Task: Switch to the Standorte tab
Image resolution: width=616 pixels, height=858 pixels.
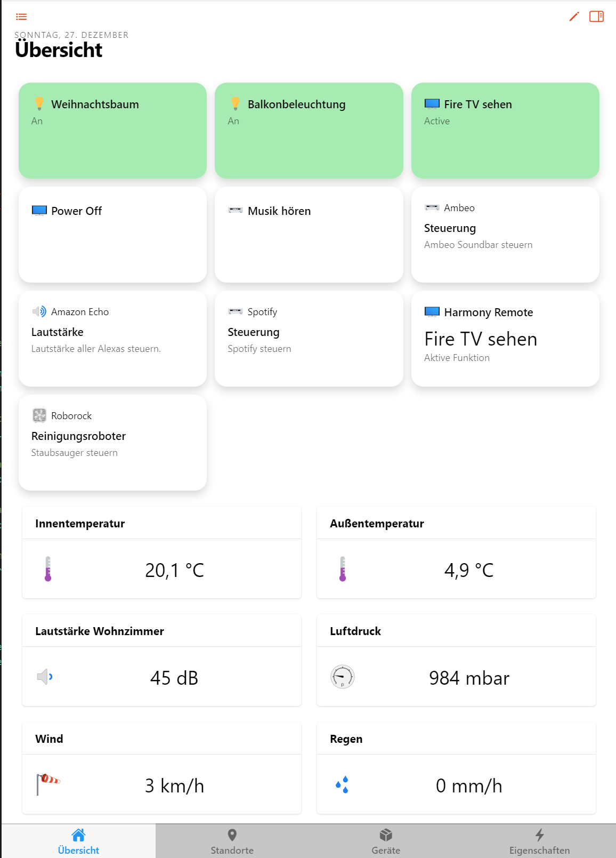Action: (x=232, y=841)
